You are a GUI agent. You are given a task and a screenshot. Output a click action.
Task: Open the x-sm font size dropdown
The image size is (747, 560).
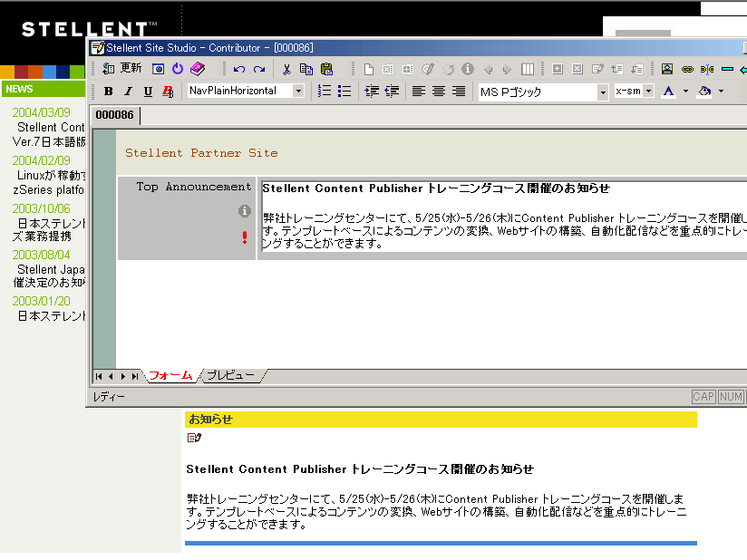[x=648, y=91]
